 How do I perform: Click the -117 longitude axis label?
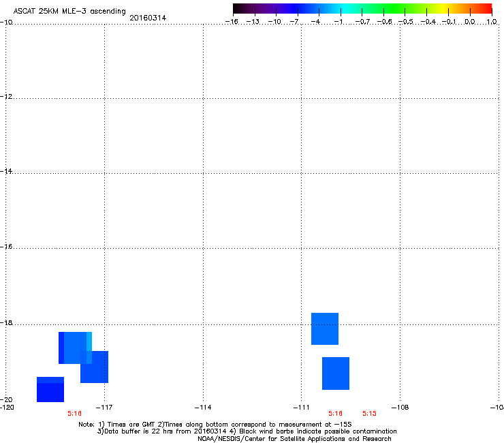tap(104, 408)
